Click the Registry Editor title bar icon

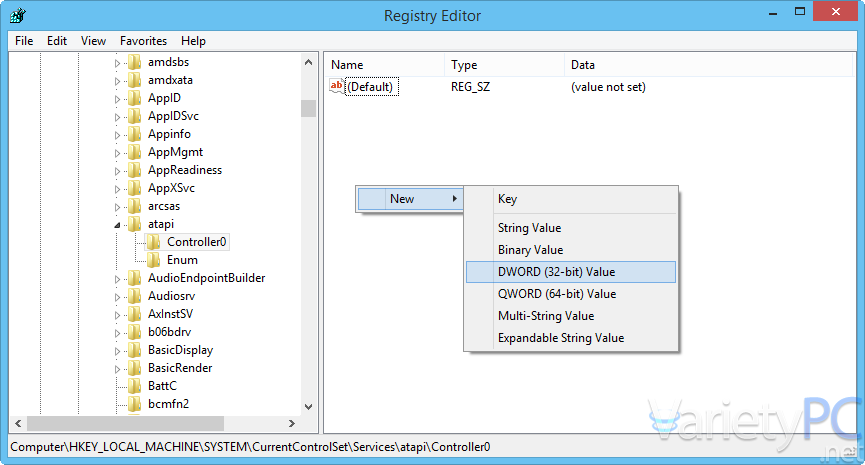point(18,16)
